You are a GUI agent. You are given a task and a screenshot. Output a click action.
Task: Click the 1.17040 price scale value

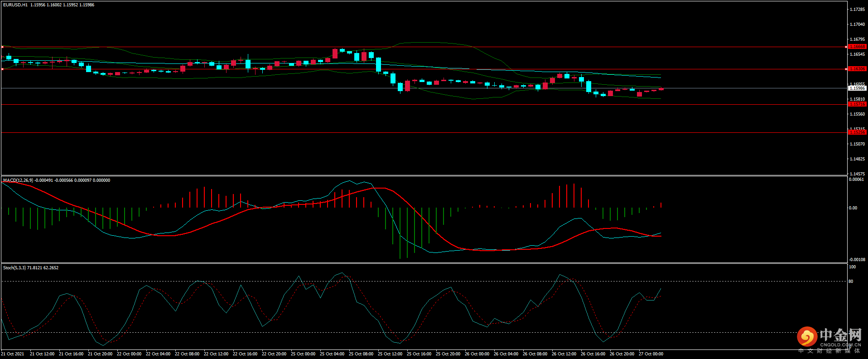coord(857,24)
